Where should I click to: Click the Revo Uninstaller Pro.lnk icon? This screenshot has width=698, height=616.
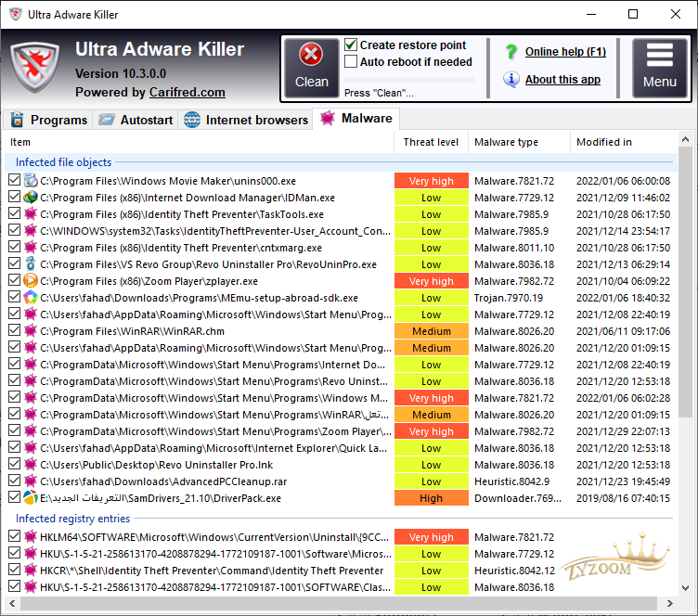point(31,465)
